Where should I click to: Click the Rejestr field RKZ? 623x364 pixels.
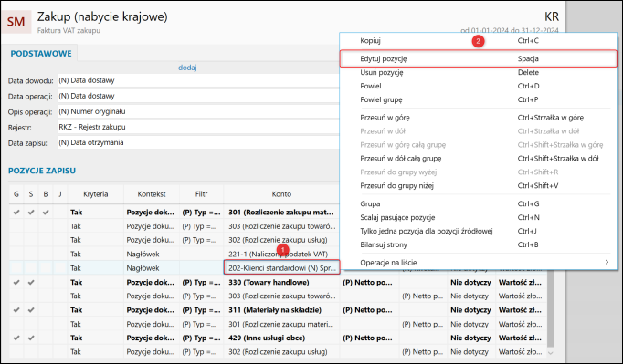pyautogui.click(x=198, y=127)
